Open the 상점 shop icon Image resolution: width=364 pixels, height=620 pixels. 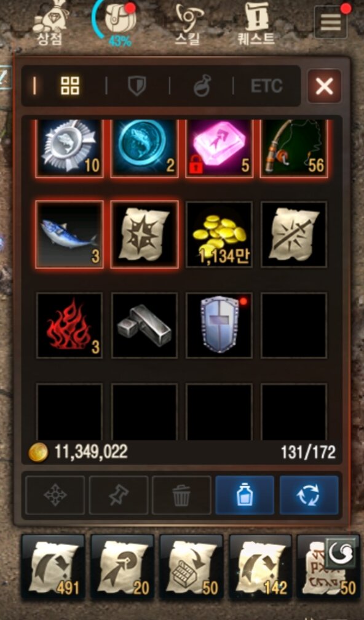coord(50,23)
